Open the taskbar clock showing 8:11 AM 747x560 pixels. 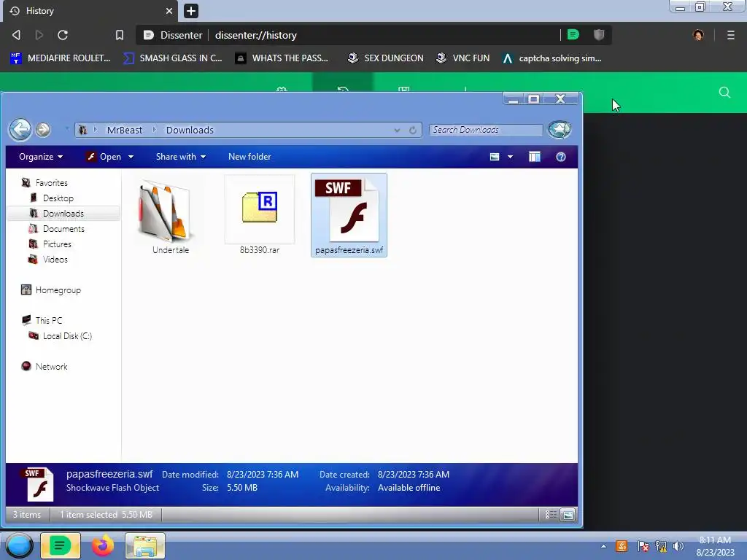click(x=715, y=545)
